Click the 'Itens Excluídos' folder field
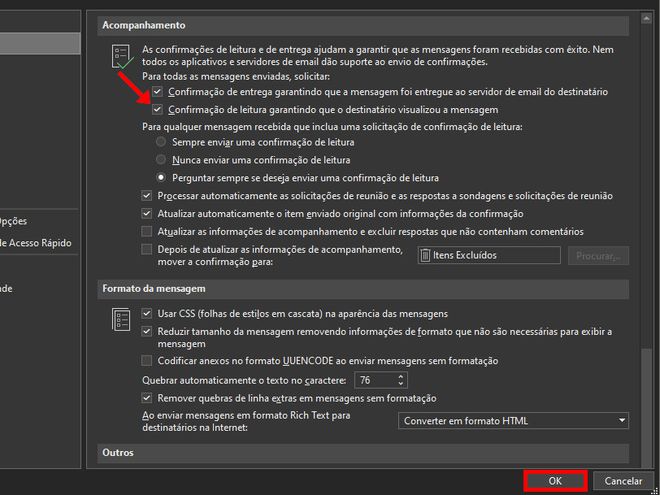The image size is (660, 495). [489, 255]
